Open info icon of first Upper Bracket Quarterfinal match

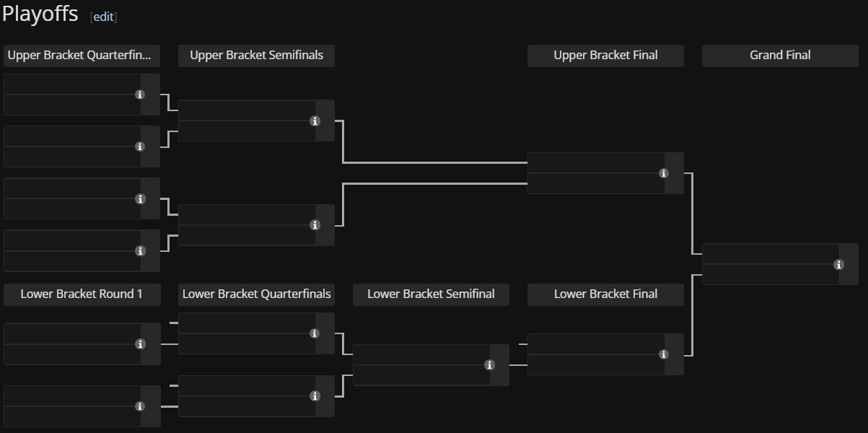(x=140, y=95)
